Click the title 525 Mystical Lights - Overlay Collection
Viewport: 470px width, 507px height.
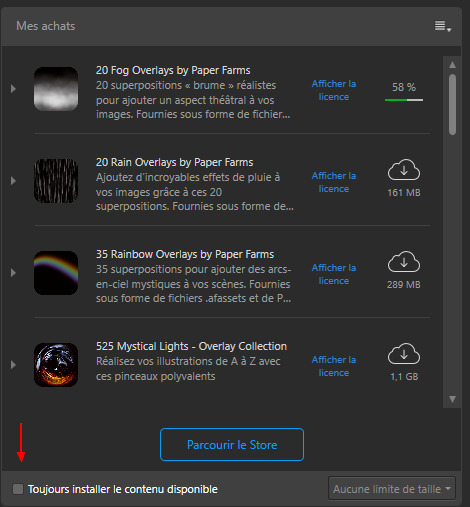[191, 346]
